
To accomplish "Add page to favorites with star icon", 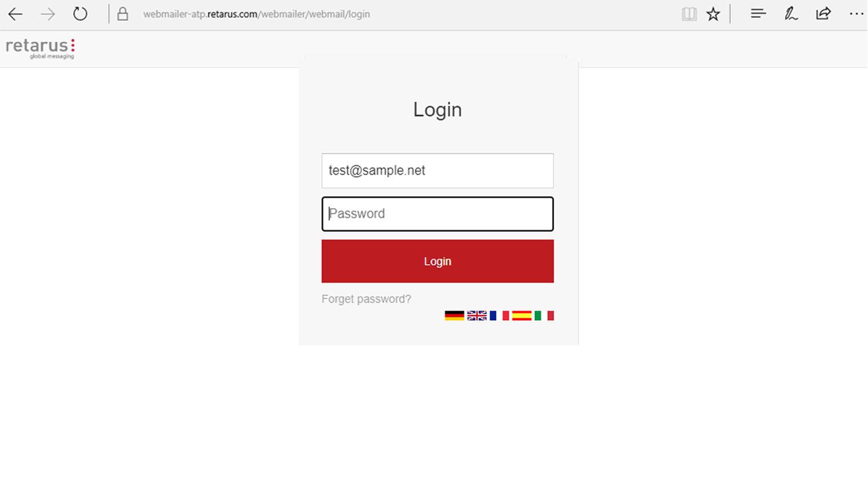I will (713, 14).
